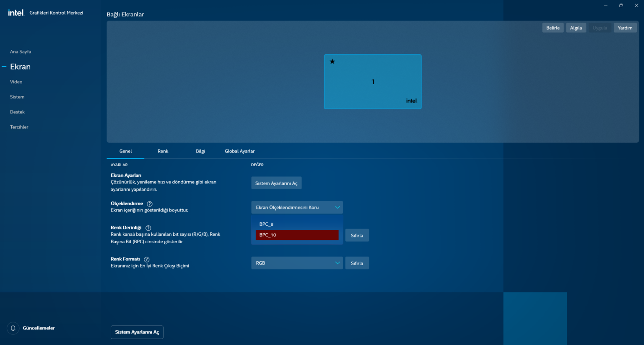Click help icon beside Renk Derinliği
644x345 pixels.
(x=148, y=228)
